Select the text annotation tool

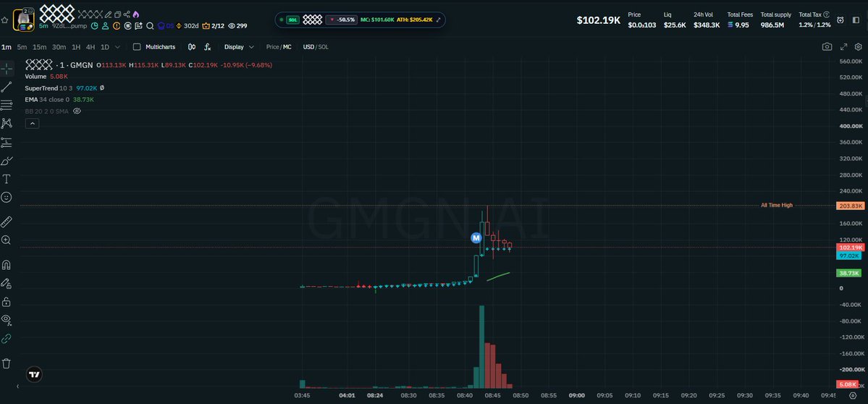click(7, 179)
